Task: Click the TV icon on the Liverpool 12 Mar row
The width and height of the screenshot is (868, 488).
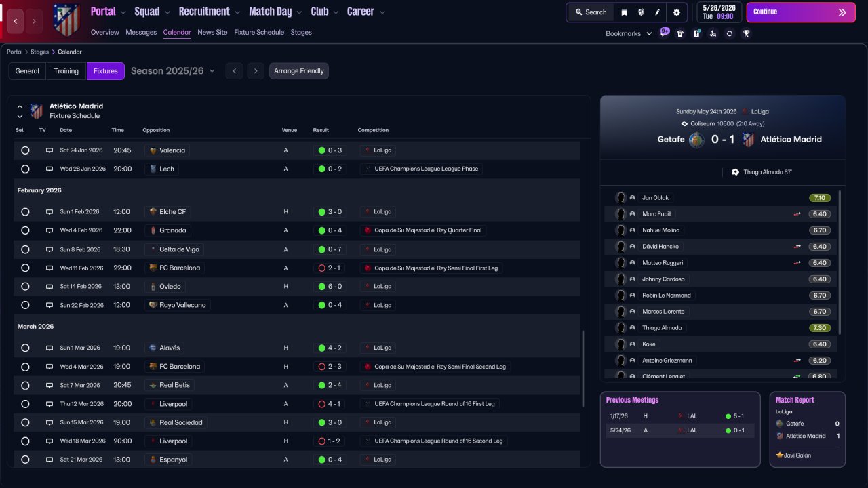Action: pos(49,404)
